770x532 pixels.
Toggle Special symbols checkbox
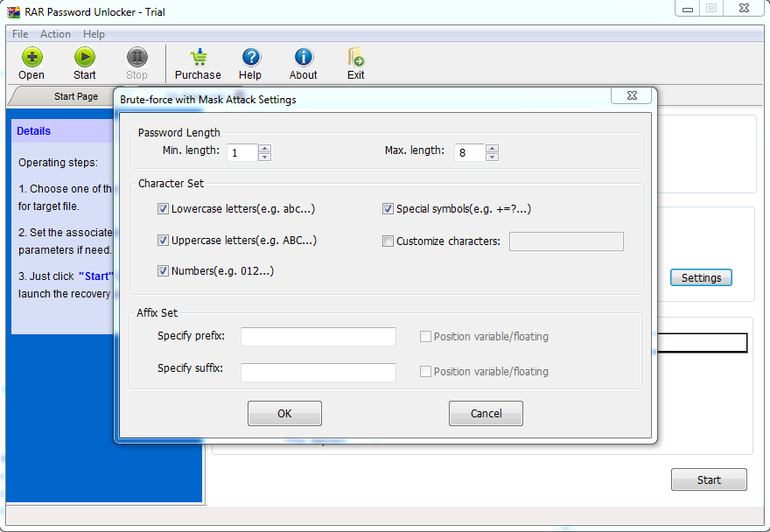click(388, 209)
